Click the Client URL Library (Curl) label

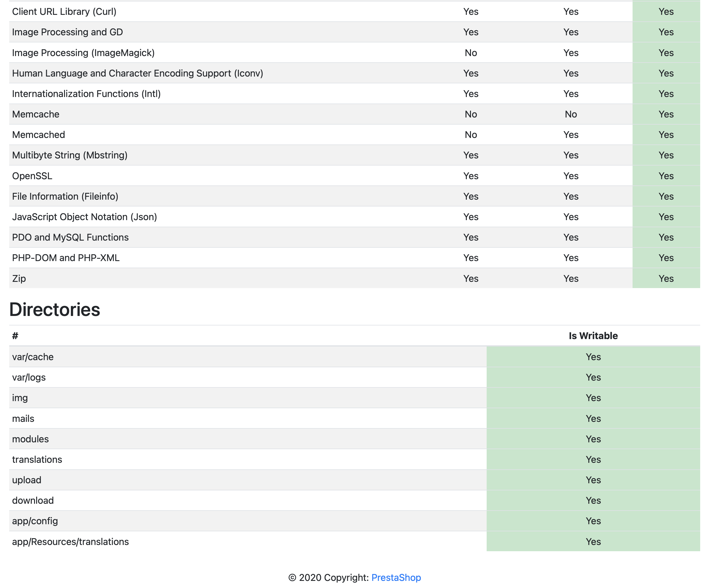tap(64, 12)
